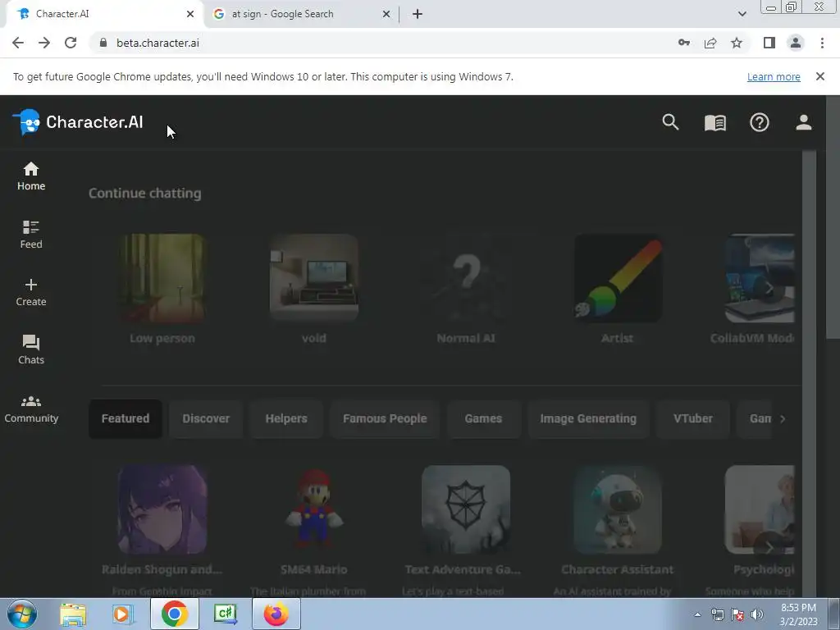Open Chats in the sidebar

[31, 350]
